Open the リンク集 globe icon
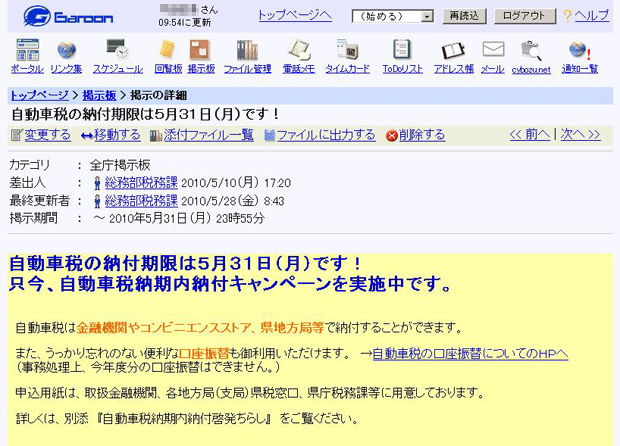 [x=66, y=50]
